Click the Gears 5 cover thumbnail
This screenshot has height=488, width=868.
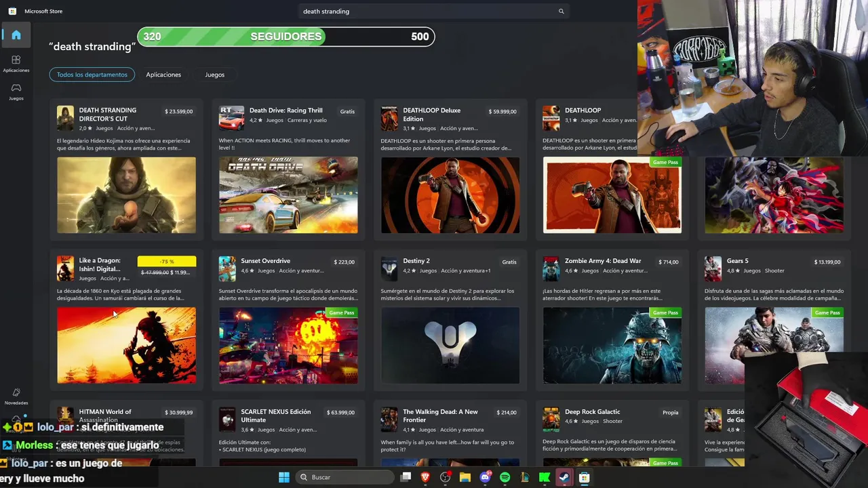(774, 346)
